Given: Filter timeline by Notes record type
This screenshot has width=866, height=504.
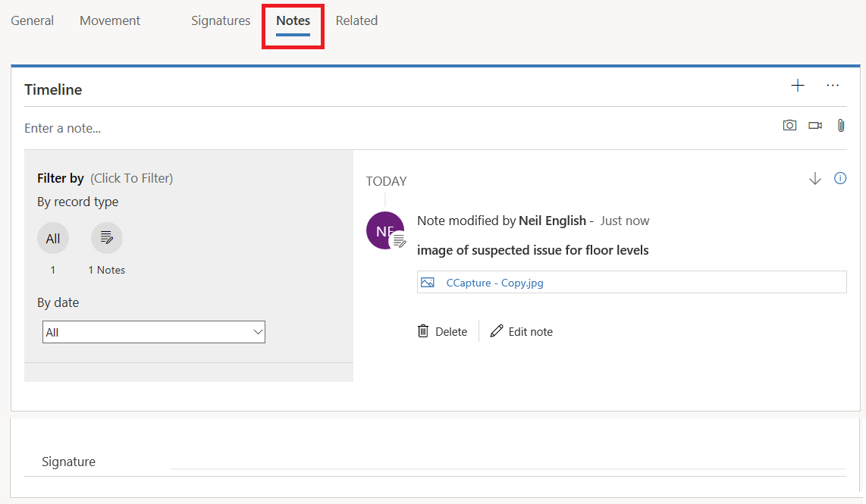Looking at the screenshot, I should [x=107, y=239].
